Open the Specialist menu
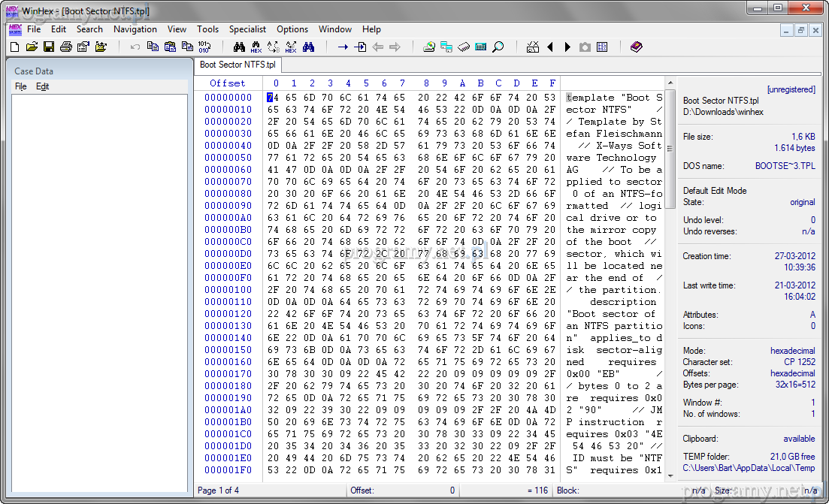The width and height of the screenshot is (829, 504). coord(247,29)
